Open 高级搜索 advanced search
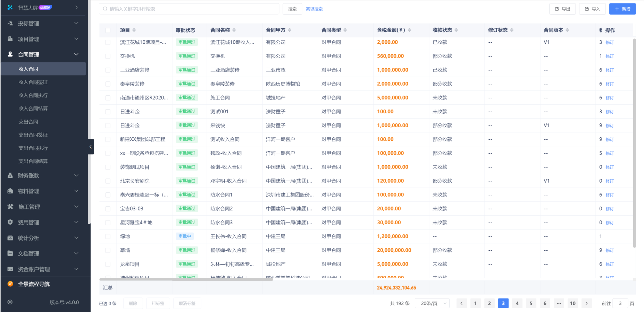 pyautogui.click(x=314, y=9)
